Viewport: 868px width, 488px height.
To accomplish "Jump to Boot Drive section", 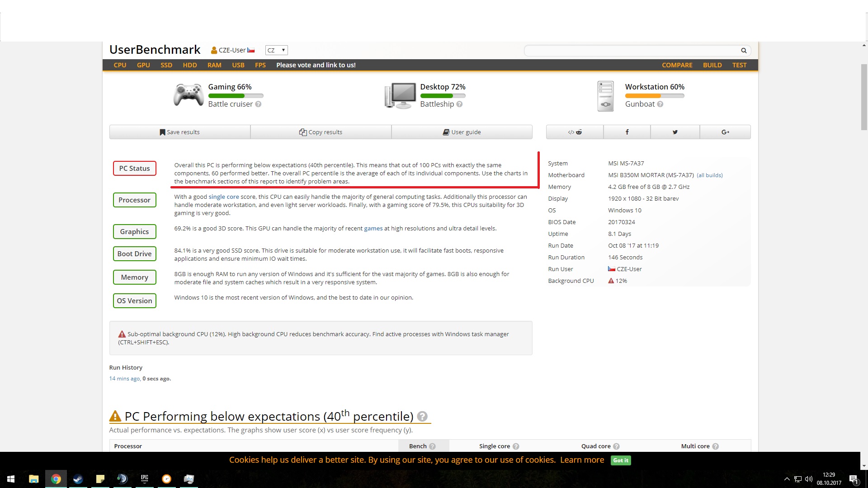I will coord(134,254).
